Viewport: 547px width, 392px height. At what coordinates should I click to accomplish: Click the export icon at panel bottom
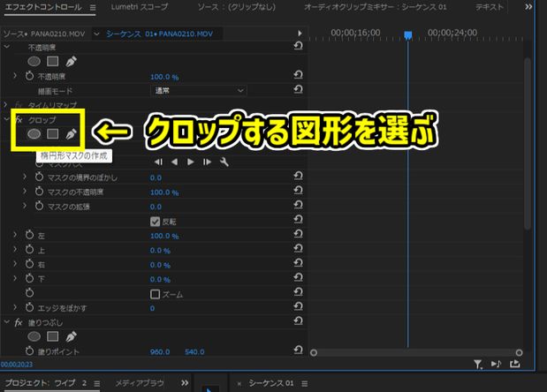(x=515, y=364)
